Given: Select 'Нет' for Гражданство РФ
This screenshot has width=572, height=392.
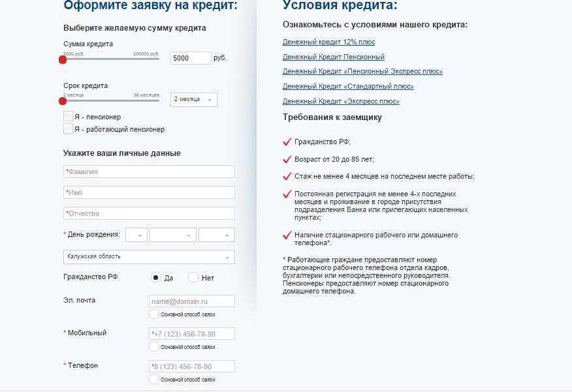Looking at the screenshot, I should tap(193, 277).
